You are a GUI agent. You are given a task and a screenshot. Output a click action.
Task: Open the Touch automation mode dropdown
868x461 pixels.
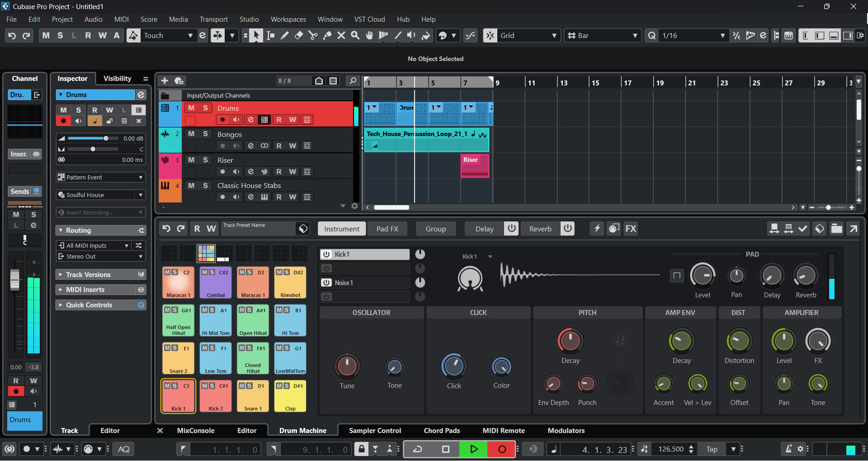click(190, 36)
